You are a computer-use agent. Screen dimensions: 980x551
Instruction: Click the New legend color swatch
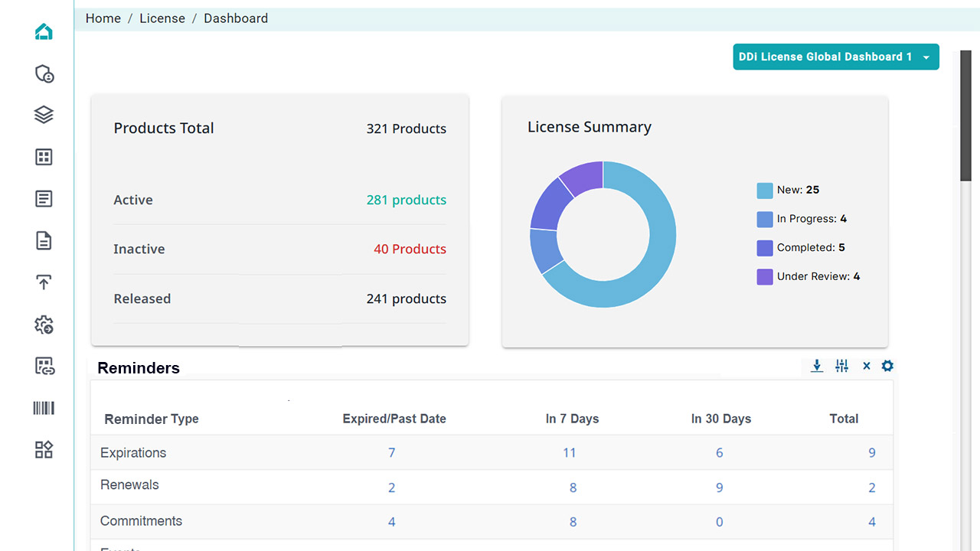coord(764,191)
